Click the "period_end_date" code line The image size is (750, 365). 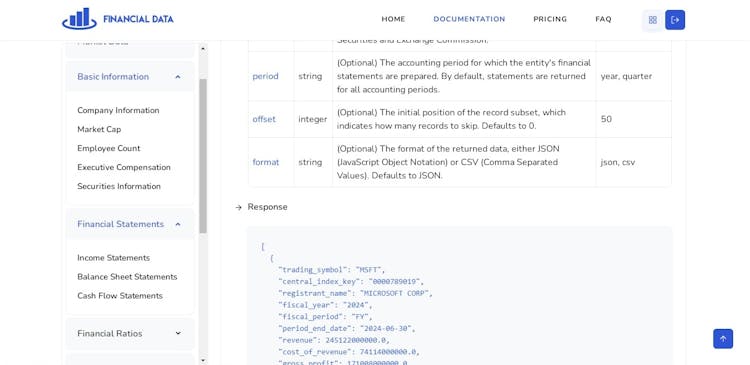coord(347,328)
